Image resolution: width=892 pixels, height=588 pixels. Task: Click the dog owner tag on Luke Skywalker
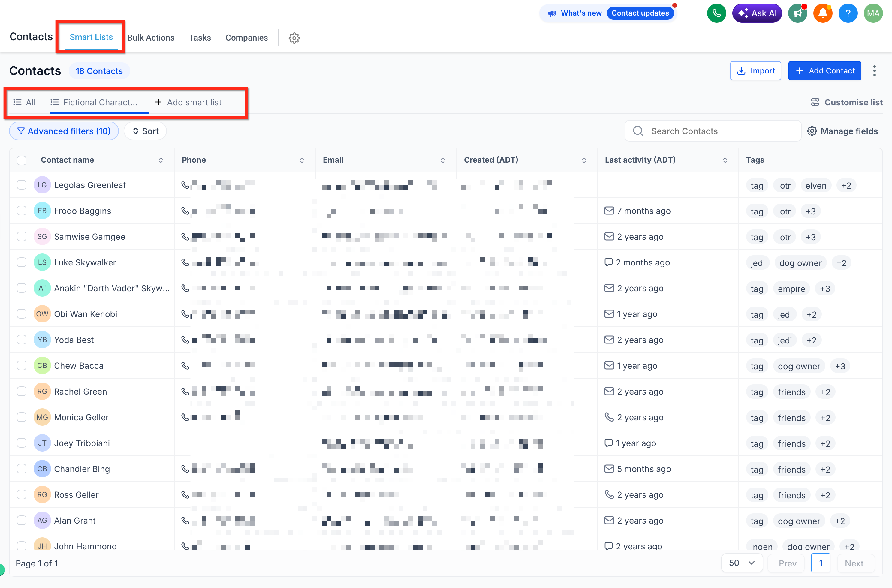click(x=800, y=263)
